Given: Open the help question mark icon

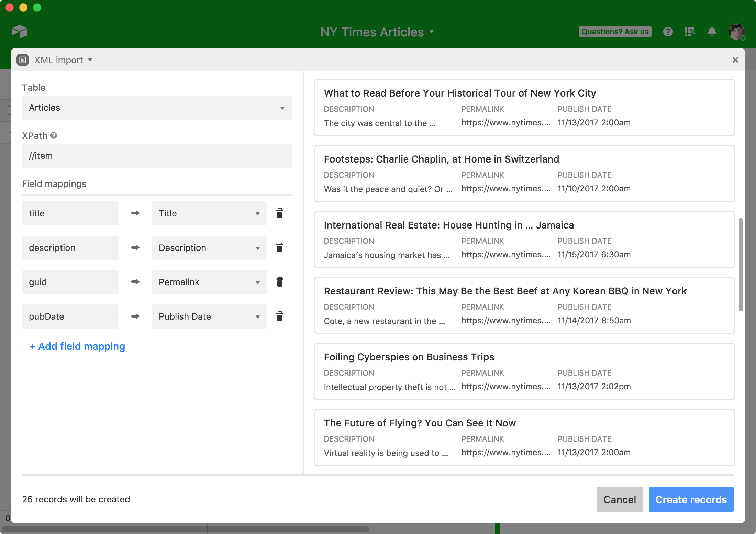Looking at the screenshot, I should 668,32.
